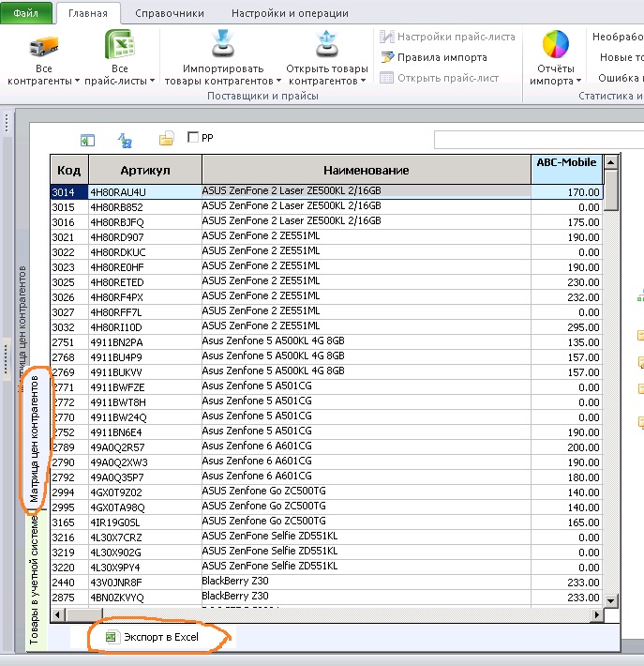Screen dimensions: 644x666
Task: Click the Наименование column header
Action: tap(367, 170)
